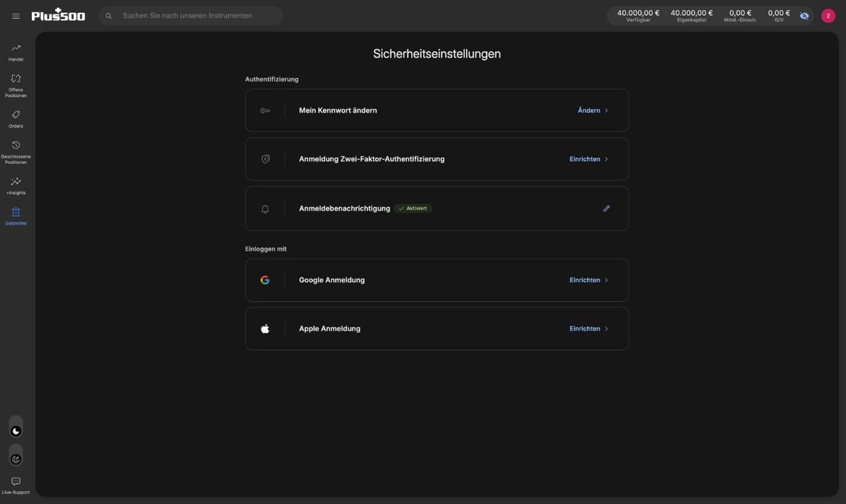846x504 pixels.
Task: Click Mein Kennwort ändern label
Action: tap(338, 110)
